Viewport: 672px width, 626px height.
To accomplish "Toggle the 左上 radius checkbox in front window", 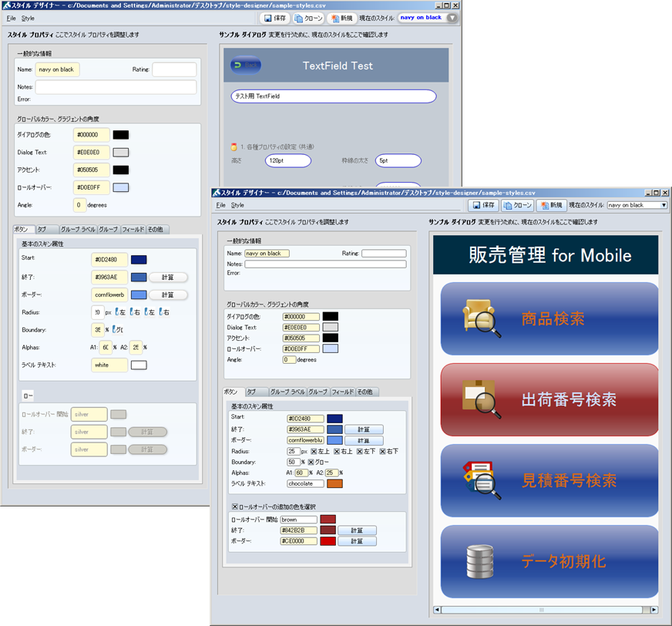I will (314, 451).
